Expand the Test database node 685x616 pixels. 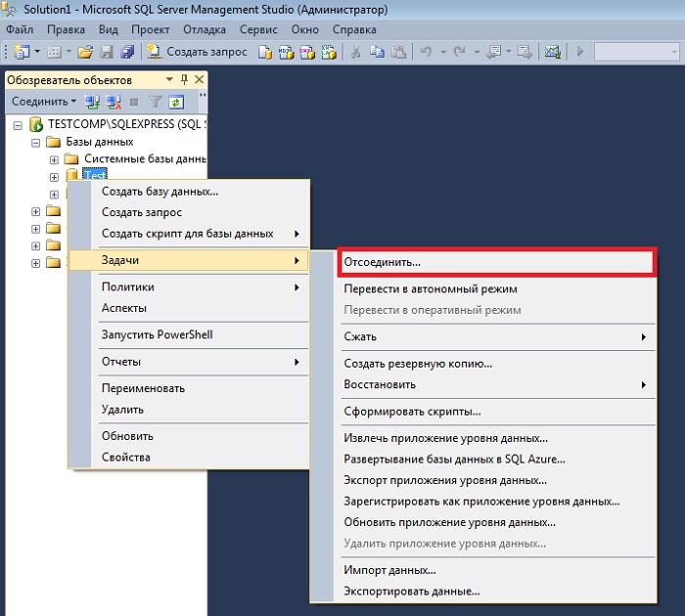coord(54,177)
